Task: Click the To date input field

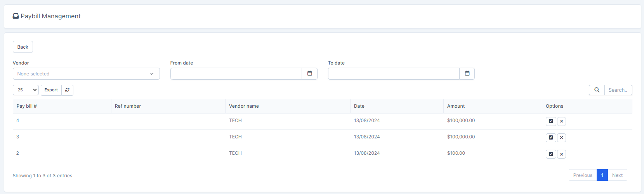Action: pyautogui.click(x=394, y=74)
